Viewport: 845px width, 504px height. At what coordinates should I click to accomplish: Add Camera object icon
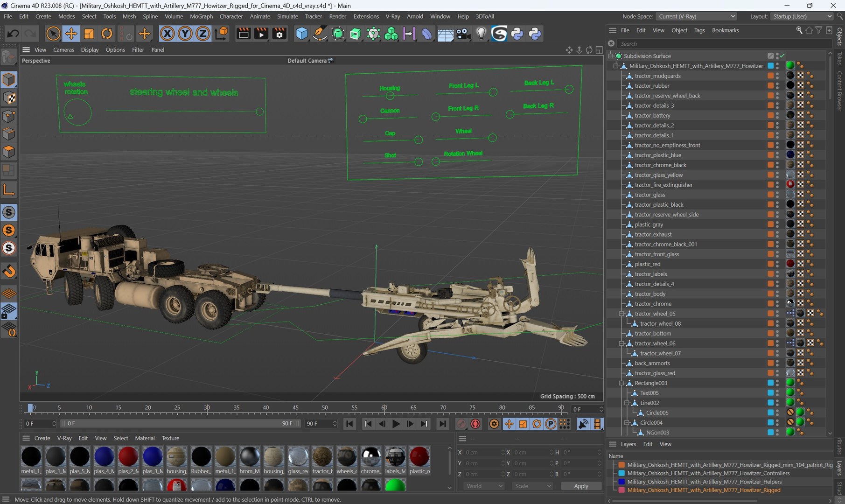pos(463,34)
